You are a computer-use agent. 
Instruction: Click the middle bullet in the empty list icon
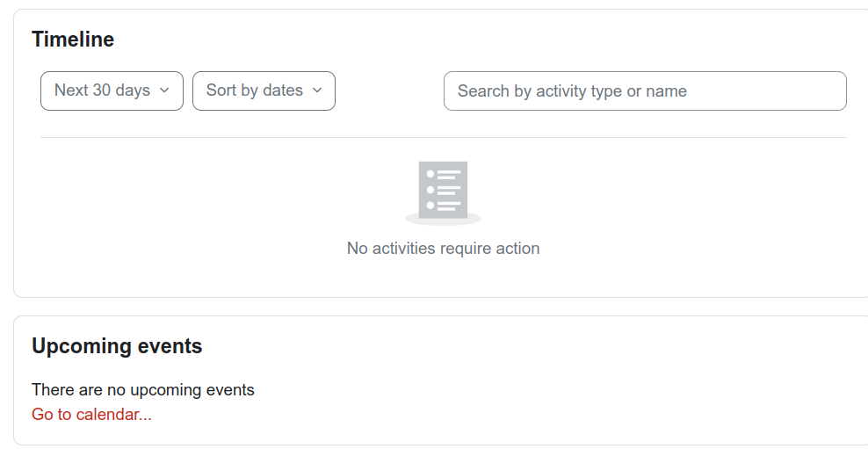[430, 190]
